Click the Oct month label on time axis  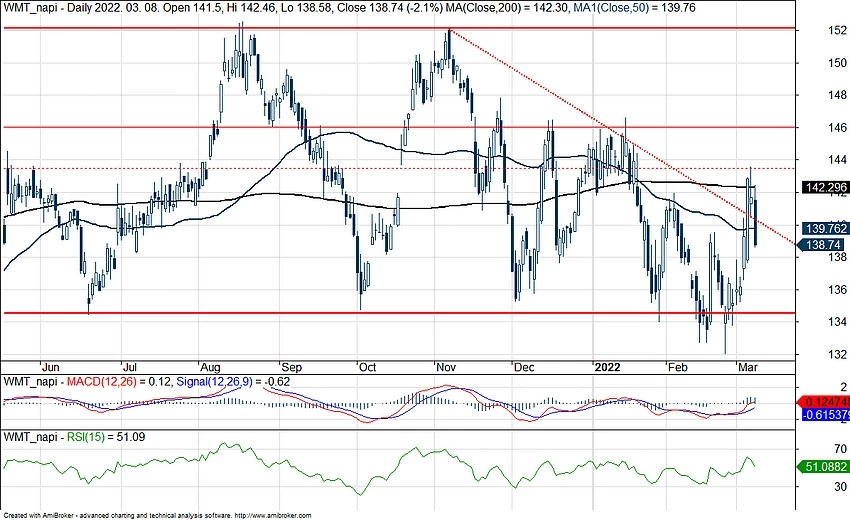[x=368, y=367]
